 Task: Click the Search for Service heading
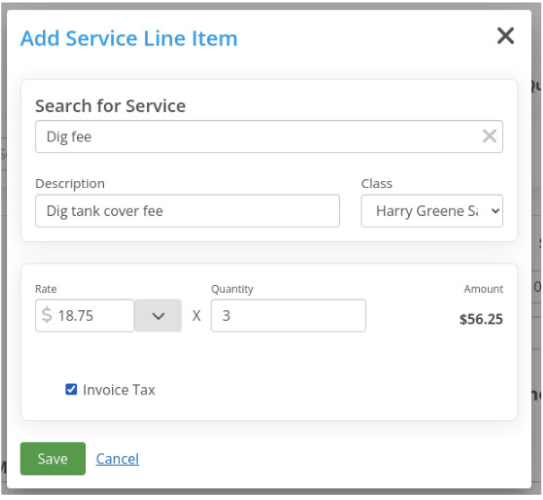110,106
